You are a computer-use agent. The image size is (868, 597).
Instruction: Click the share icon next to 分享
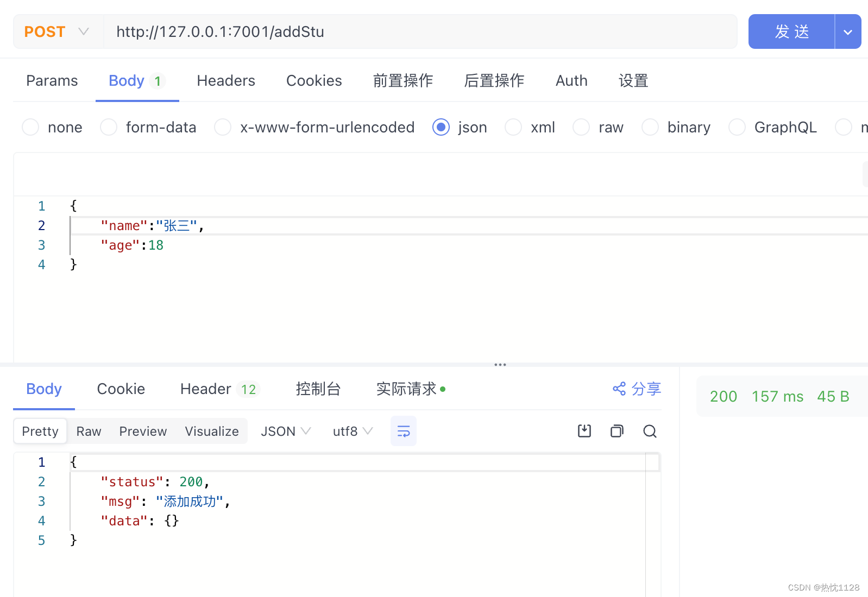tap(619, 389)
